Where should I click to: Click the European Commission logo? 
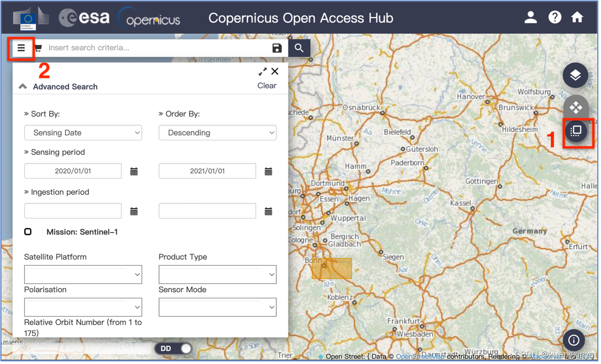pos(31,18)
